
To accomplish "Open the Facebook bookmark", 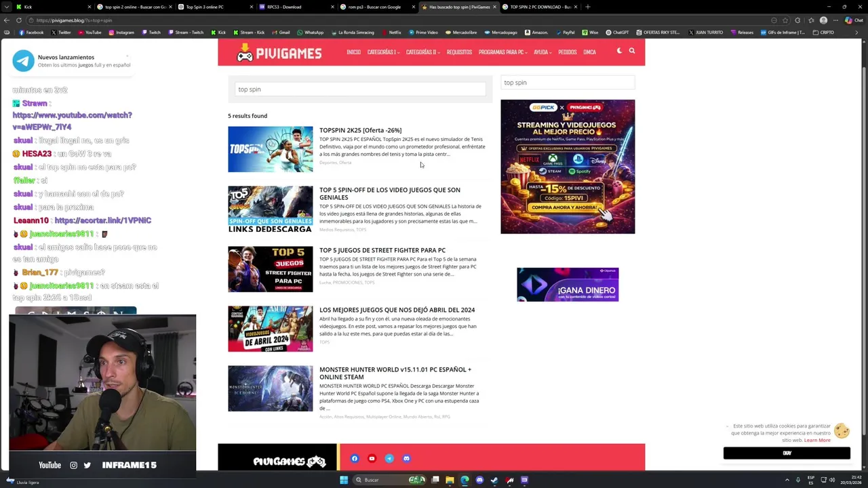I will click(x=31, y=33).
